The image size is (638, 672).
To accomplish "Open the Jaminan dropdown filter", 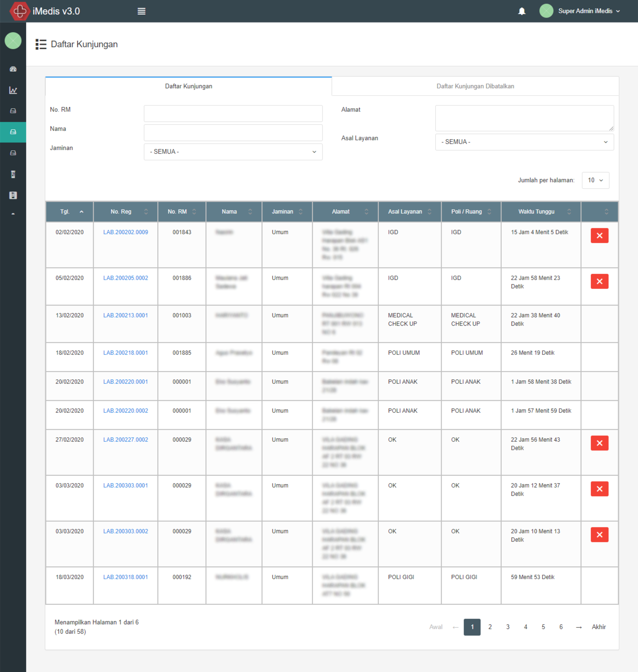I will pos(233,152).
